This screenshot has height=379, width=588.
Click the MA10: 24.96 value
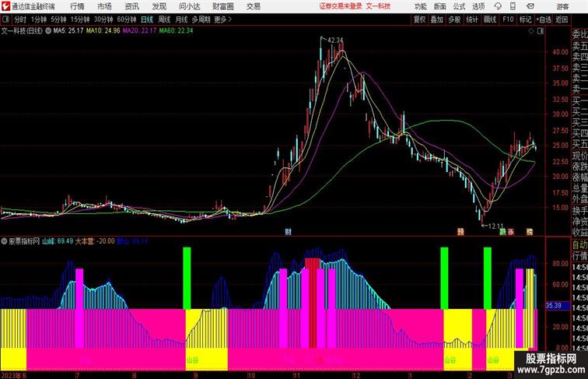pos(103,31)
